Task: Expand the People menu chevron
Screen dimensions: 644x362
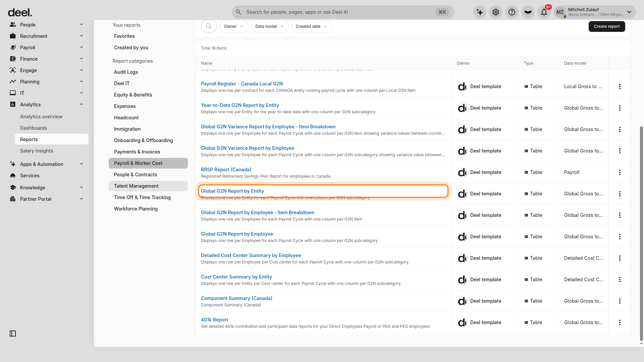Action: click(x=82, y=24)
